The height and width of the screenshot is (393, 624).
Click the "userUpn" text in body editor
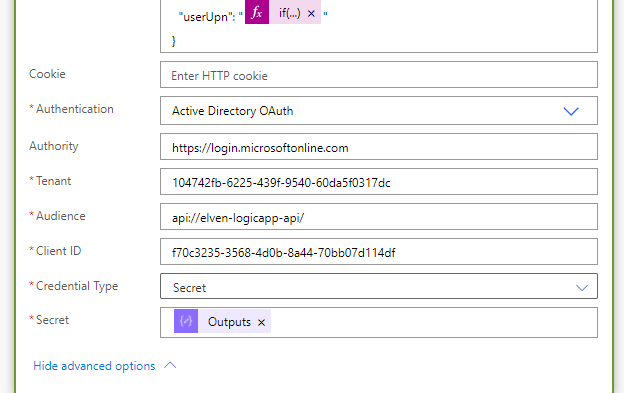[205, 17]
